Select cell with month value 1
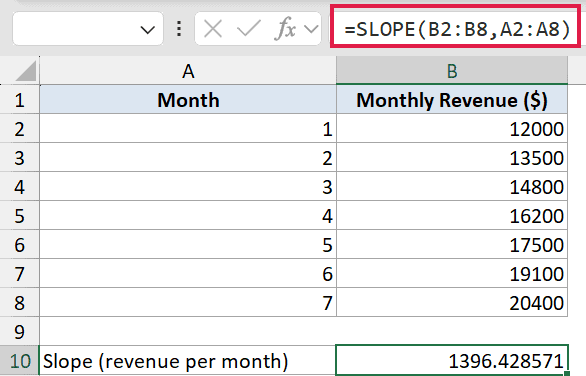The height and width of the screenshot is (376, 586). click(188, 128)
